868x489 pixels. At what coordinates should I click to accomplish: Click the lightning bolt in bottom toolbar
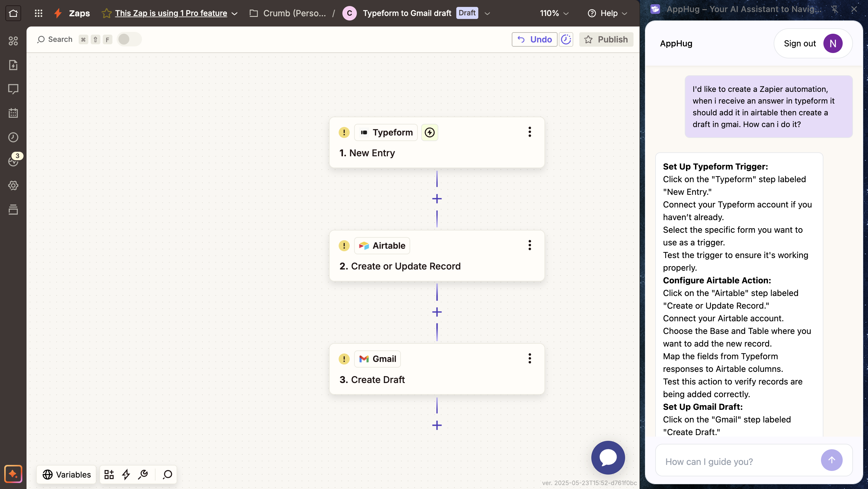(126, 475)
